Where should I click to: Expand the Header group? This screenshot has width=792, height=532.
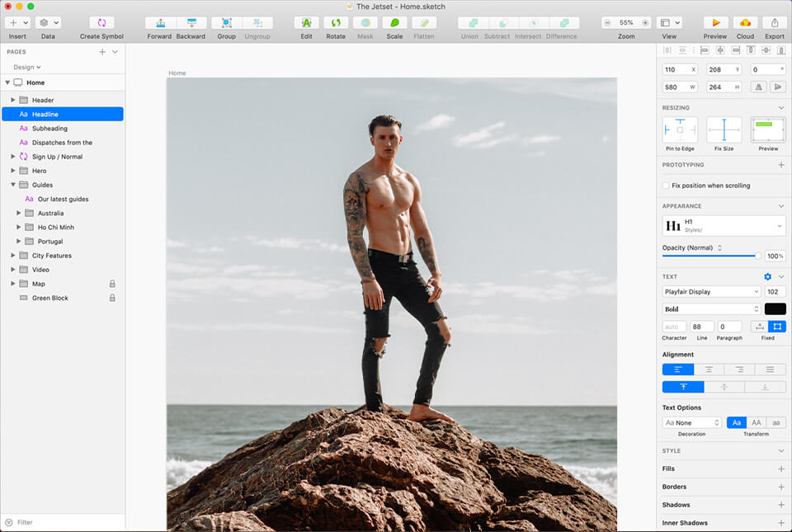[13, 100]
